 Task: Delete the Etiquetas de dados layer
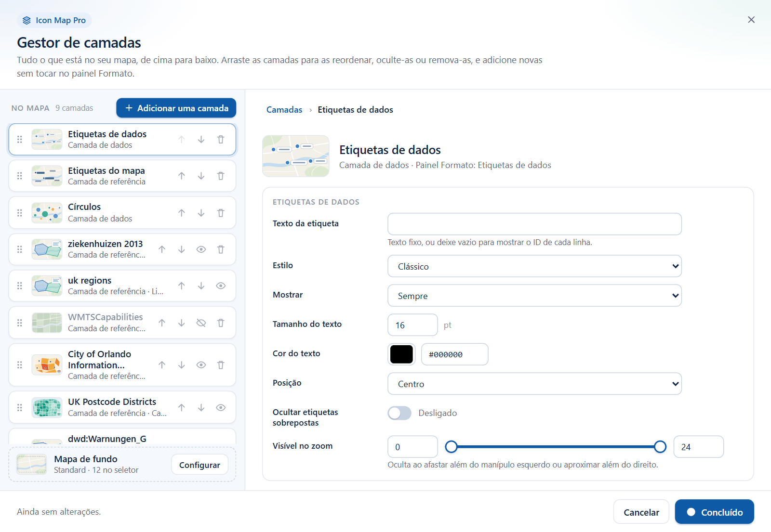(x=221, y=140)
